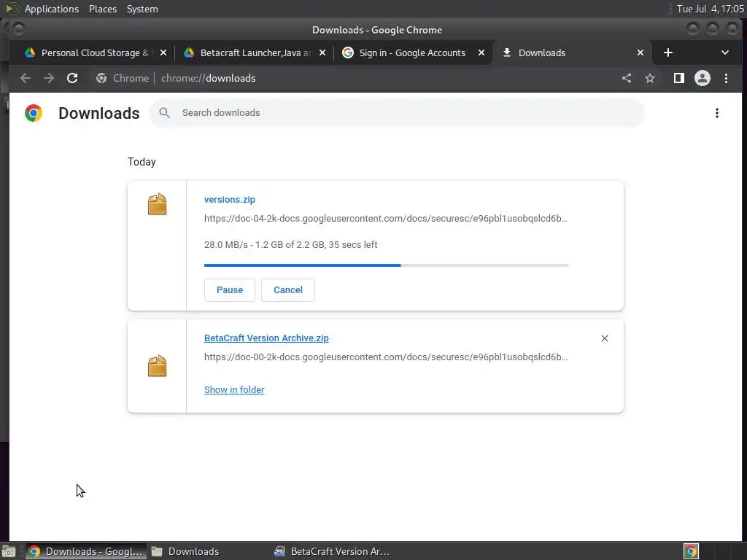The image size is (747, 560).
Task: Click the versions.zip source URL text
Action: click(385, 219)
